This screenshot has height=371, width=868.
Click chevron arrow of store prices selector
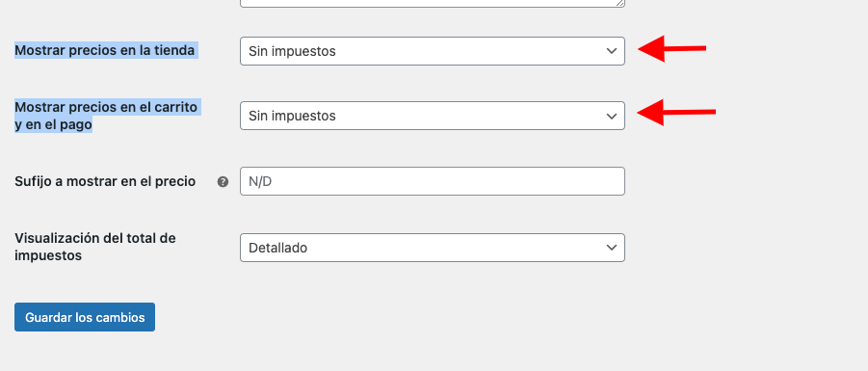coord(611,51)
